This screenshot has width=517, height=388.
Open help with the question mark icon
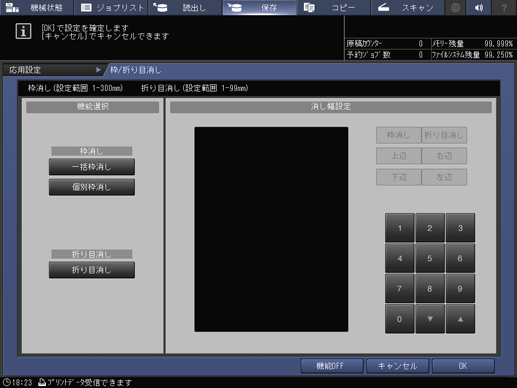click(x=504, y=7)
